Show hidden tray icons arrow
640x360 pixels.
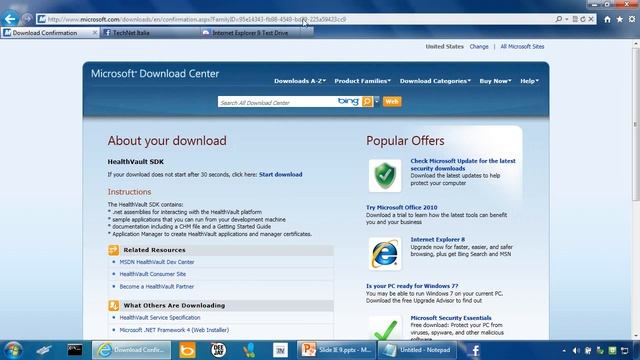click(x=564, y=351)
